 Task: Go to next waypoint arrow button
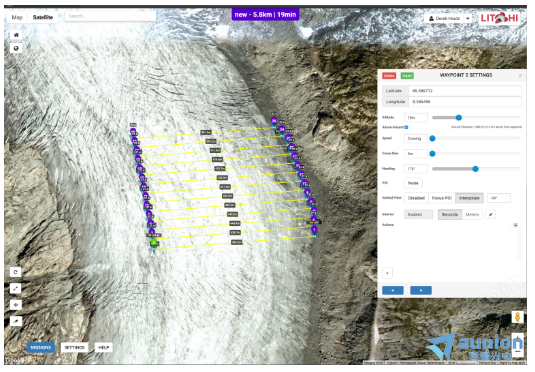[x=421, y=290]
